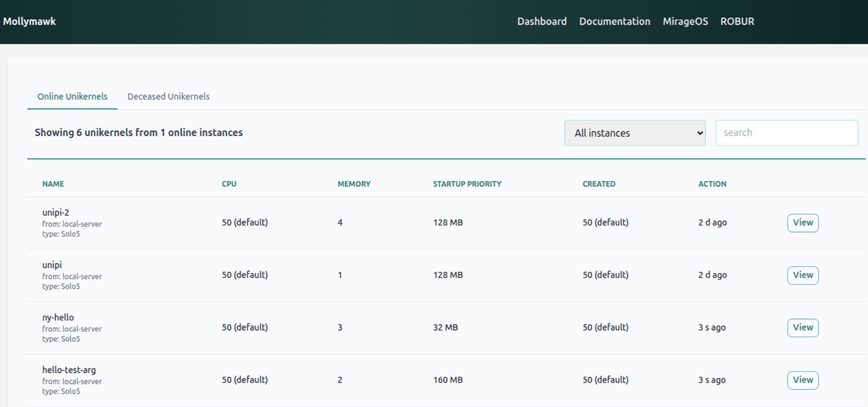View the ny-hello unikernel
Screen dimensions: 868x407
tap(803, 327)
